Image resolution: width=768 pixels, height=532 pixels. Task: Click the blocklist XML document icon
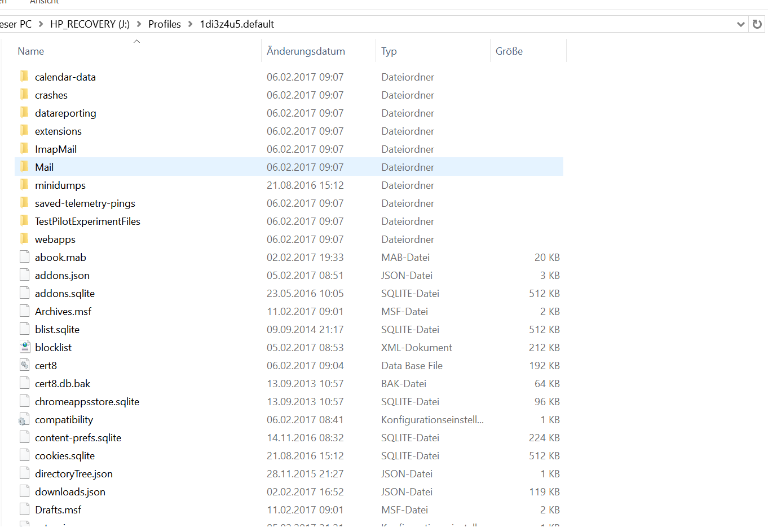click(x=24, y=347)
